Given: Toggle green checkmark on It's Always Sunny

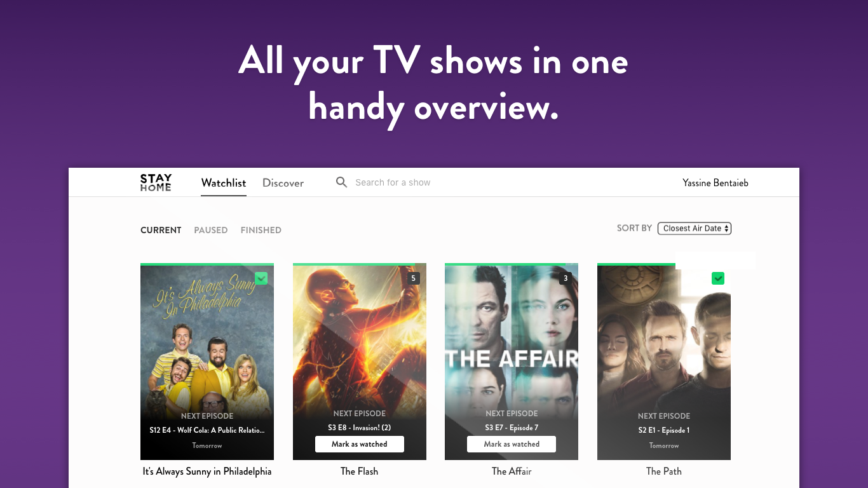Looking at the screenshot, I should pos(261,278).
